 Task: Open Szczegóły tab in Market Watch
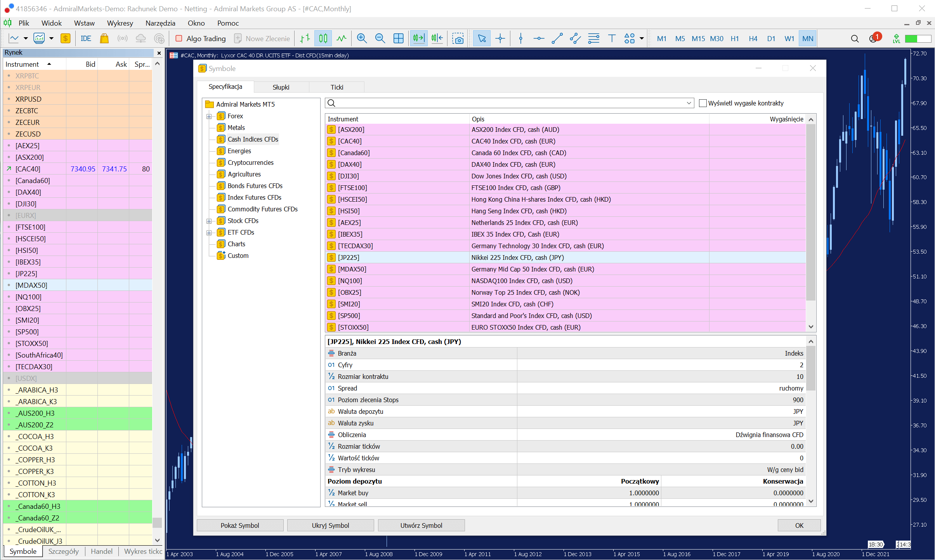[64, 551]
